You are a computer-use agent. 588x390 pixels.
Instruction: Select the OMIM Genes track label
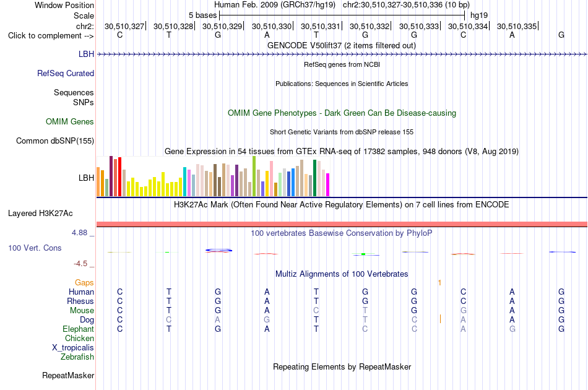[x=70, y=121]
